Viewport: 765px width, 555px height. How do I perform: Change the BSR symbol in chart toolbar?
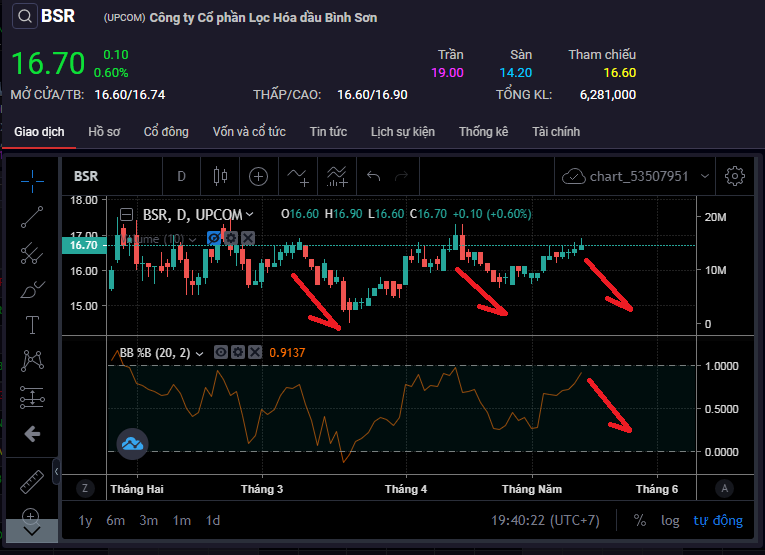pos(86,176)
